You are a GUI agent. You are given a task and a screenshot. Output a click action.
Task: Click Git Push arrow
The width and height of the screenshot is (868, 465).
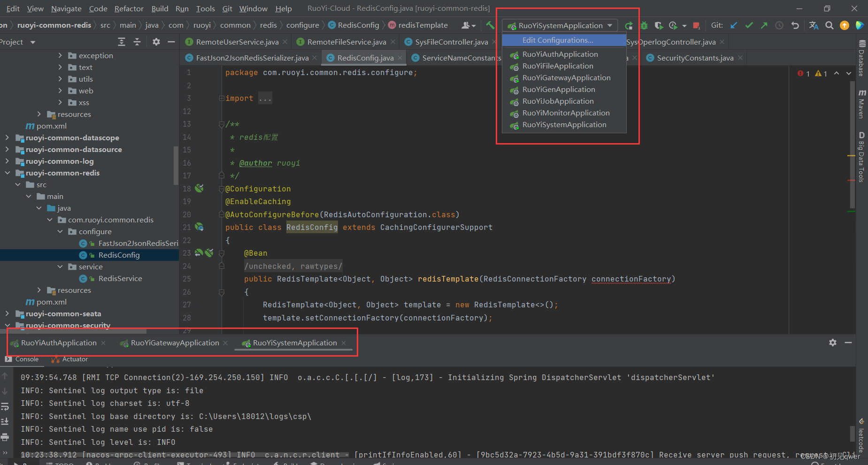coord(764,25)
